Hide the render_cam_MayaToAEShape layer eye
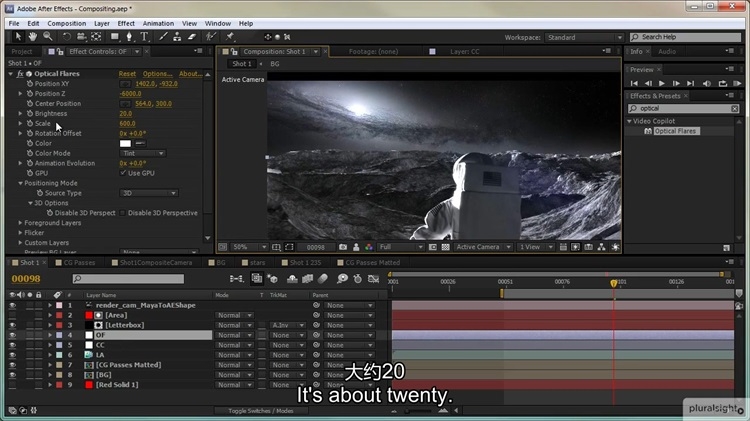Screen dimensions: 750x421 coord(12,305)
